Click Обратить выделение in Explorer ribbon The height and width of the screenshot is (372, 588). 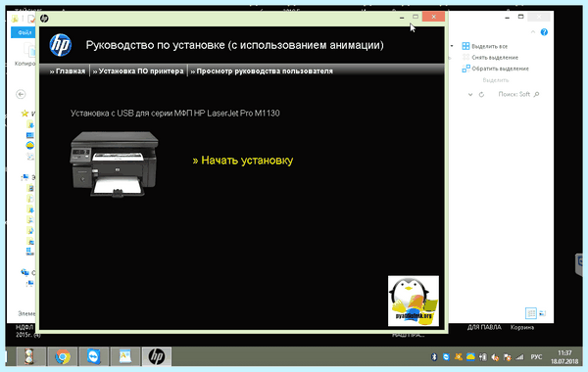coord(495,69)
